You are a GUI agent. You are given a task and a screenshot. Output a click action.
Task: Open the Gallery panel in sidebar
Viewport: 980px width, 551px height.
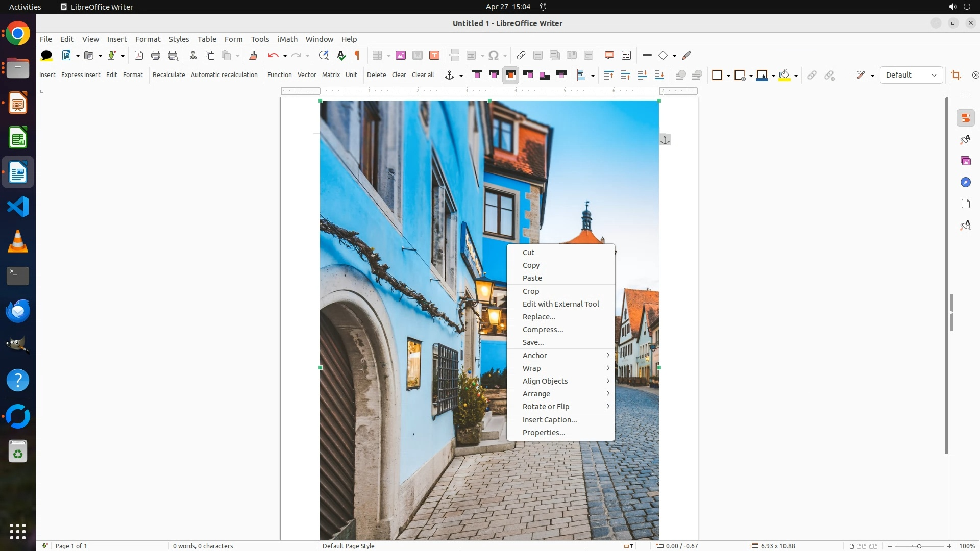(965, 161)
